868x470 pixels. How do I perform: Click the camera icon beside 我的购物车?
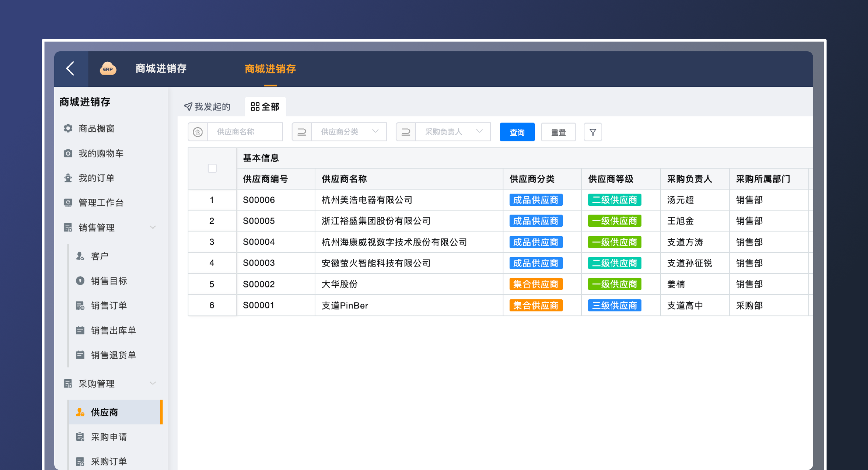point(68,153)
